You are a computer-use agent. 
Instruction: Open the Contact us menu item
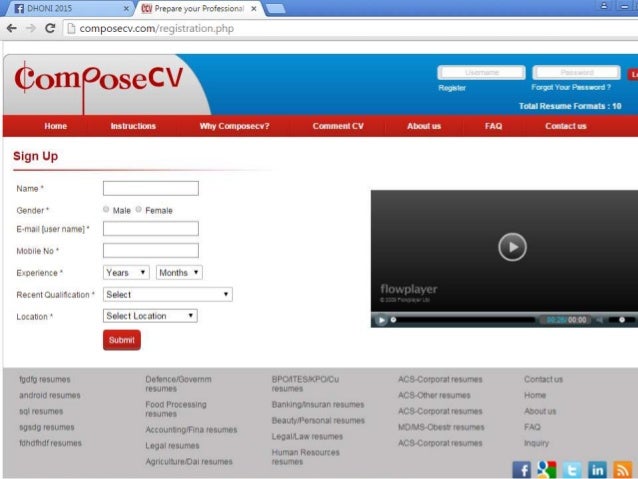coord(566,126)
